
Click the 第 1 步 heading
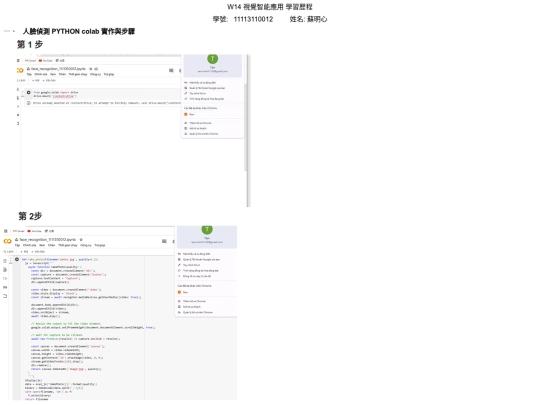coord(30,44)
